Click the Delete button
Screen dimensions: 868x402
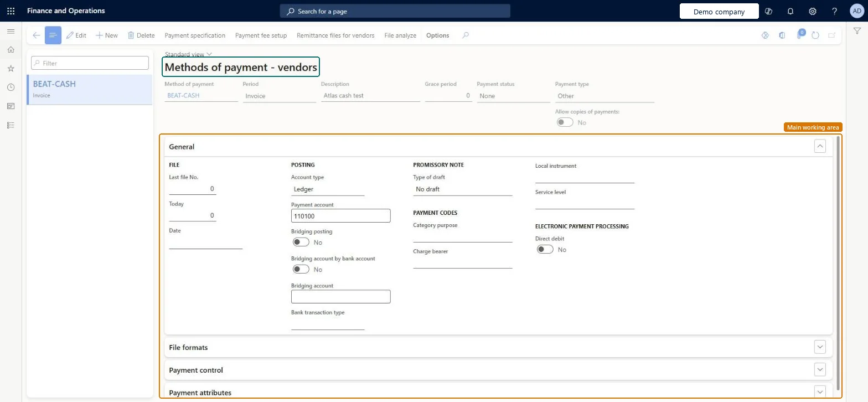[141, 35]
